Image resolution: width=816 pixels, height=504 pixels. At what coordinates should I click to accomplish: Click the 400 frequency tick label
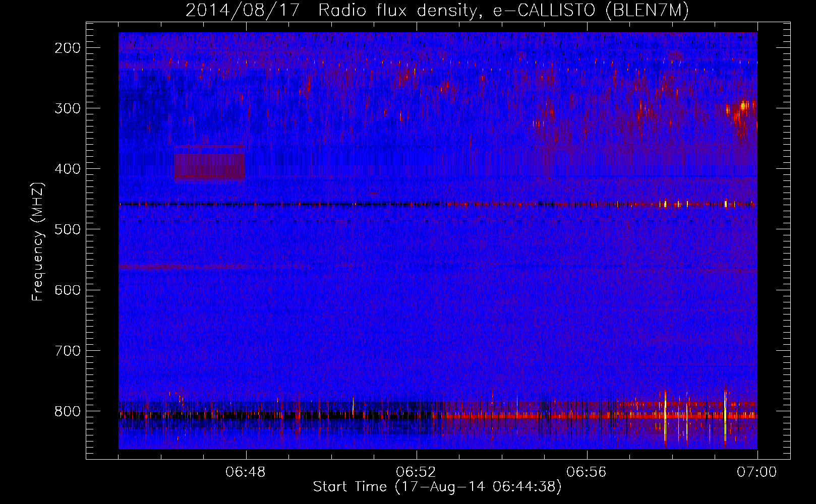point(68,169)
